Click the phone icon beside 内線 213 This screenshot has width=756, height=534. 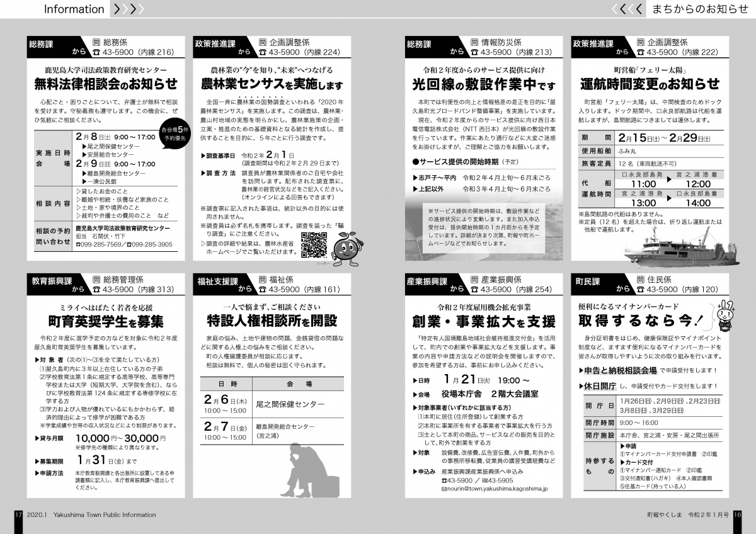tap(475, 53)
